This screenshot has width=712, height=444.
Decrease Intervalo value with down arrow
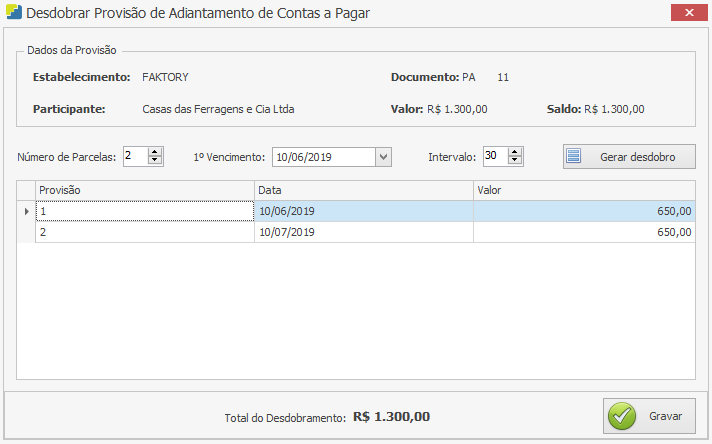pyautogui.click(x=515, y=161)
